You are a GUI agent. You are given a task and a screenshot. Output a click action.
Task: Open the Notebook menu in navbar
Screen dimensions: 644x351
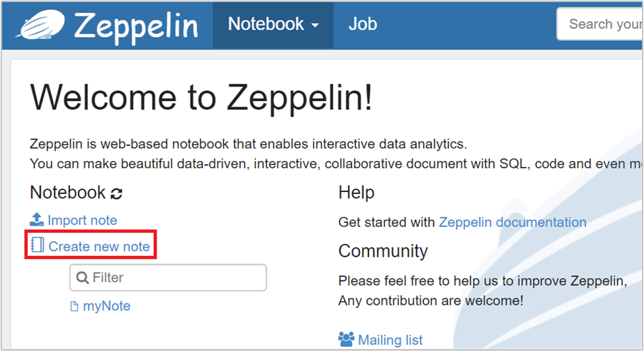pyautogui.click(x=266, y=24)
